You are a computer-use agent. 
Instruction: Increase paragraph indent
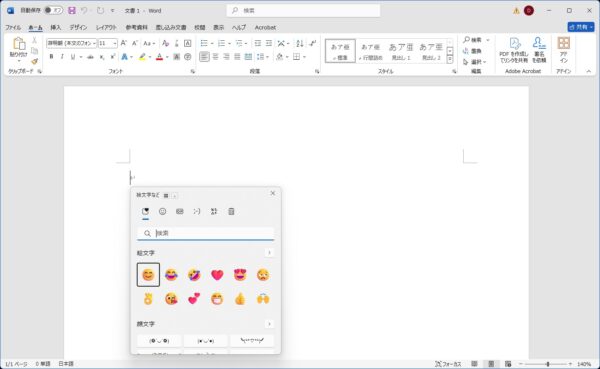[269, 43]
